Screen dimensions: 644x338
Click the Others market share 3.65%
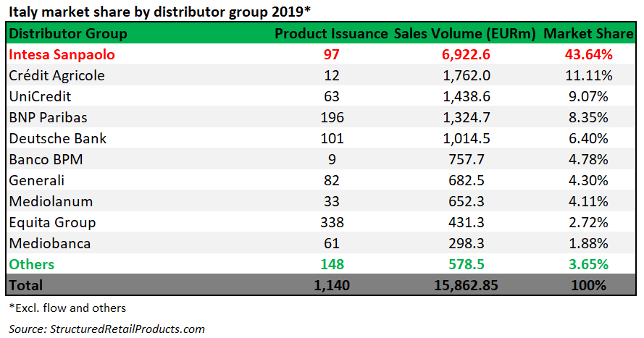pos(588,265)
